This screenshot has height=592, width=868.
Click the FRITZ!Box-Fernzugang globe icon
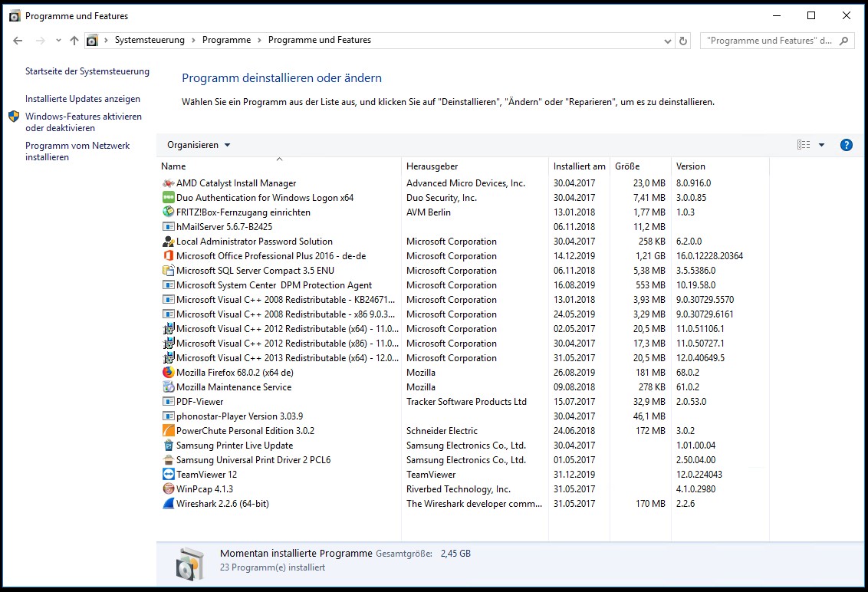coord(168,212)
